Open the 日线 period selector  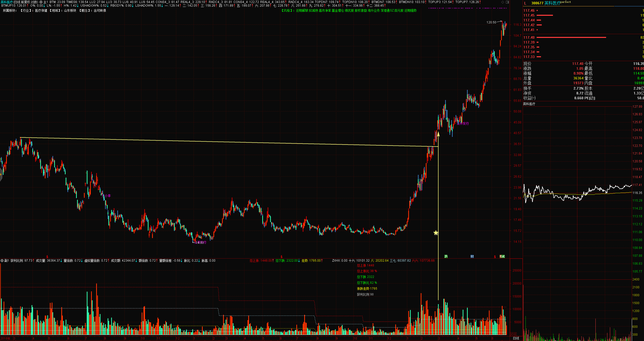point(516,338)
